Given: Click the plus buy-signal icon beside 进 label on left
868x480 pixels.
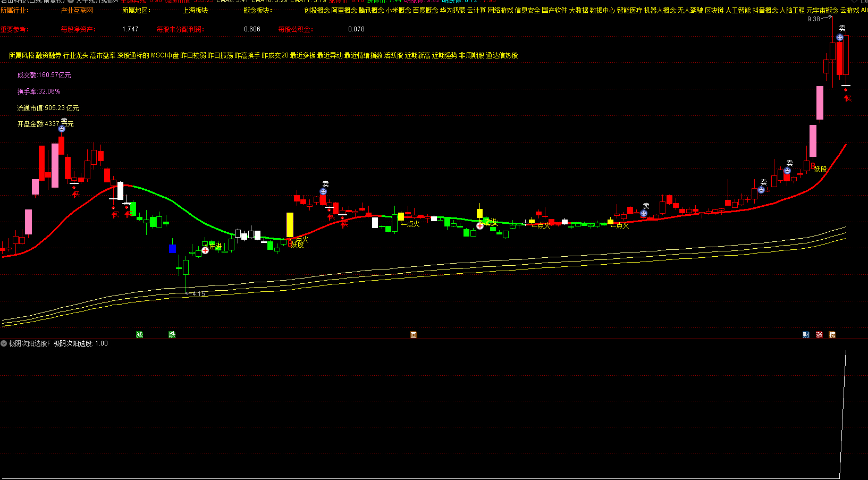Looking at the screenshot, I should coord(205,250).
